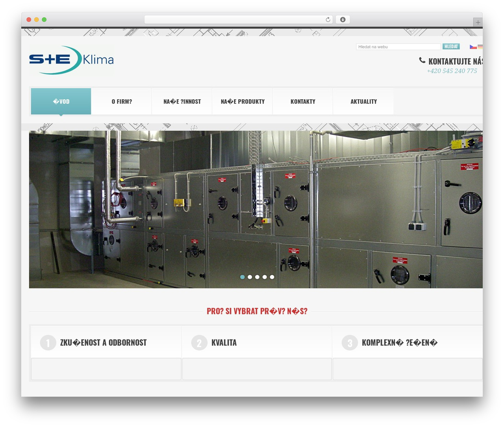This screenshot has width=504, height=427.
Task: Click the air handling unit slideshow image
Action: coord(256,209)
